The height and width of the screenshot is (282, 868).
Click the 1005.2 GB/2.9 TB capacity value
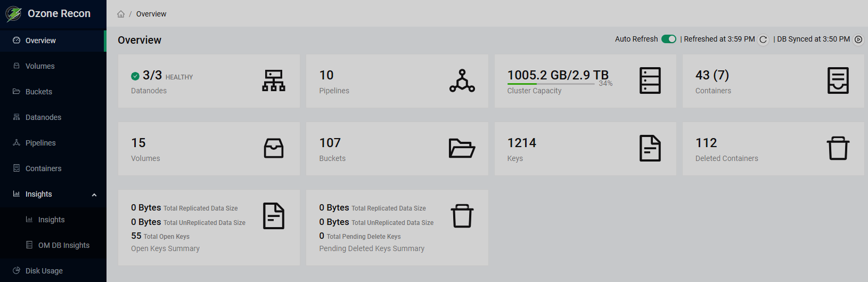coord(558,75)
